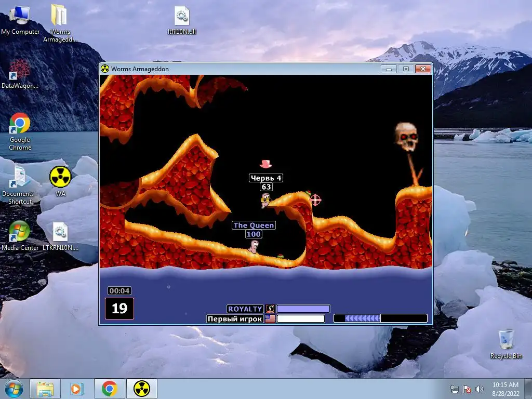Select the ltfil10N.dll file icon
Viewport: 532px width, 399px height.
click(x=182, y=20)
